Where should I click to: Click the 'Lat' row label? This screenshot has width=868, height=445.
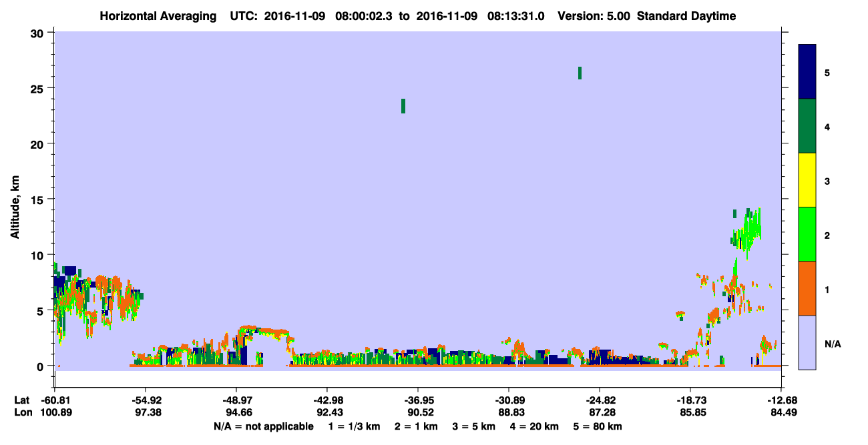pos(22,400)
